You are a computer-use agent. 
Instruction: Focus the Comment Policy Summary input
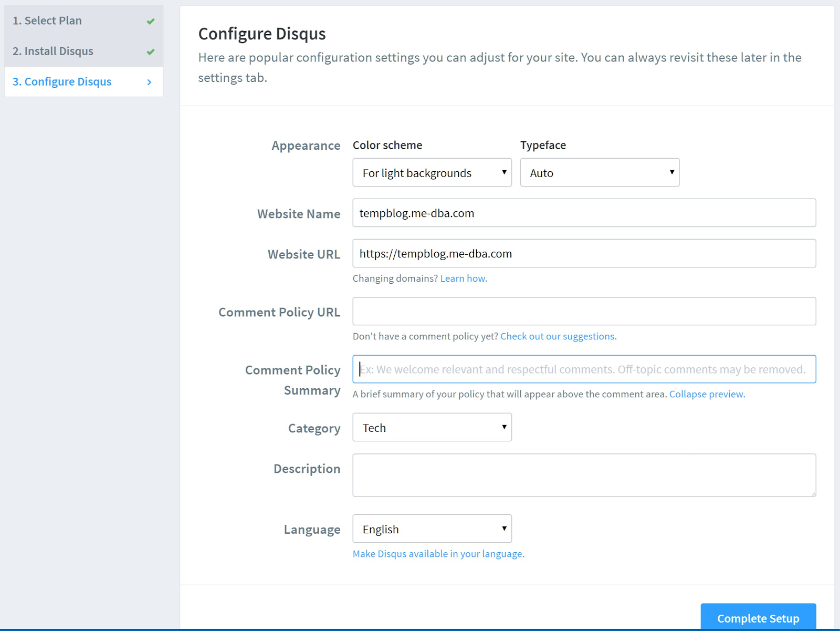click(x=584, y=369)
